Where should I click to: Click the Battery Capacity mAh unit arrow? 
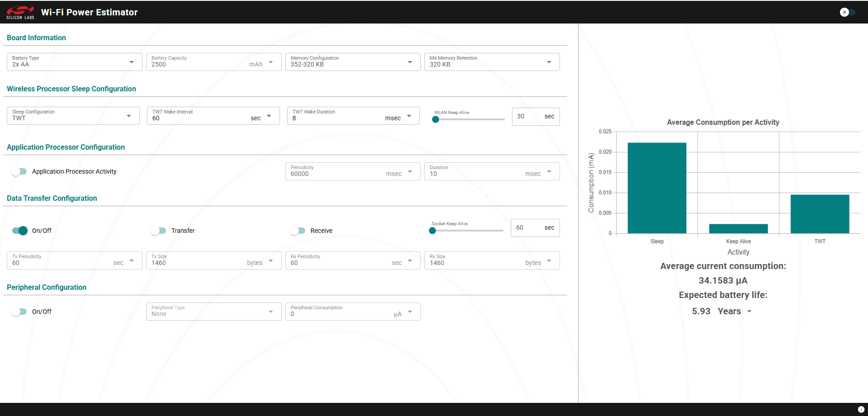click(x=270, y=62)
